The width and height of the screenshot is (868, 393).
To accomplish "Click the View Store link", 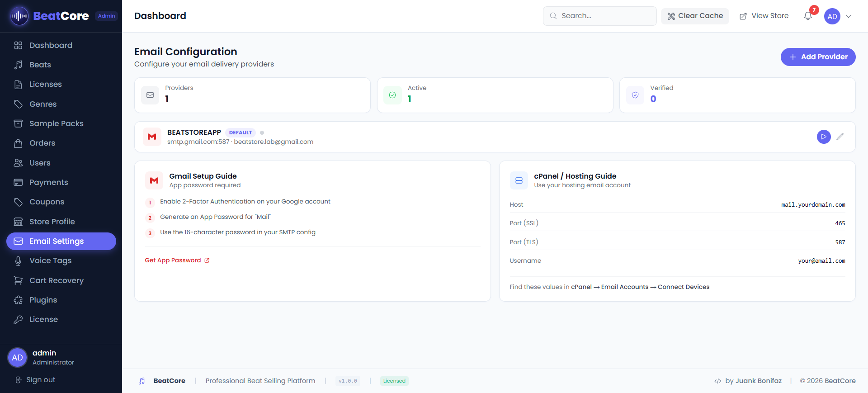I will (764, 16).
